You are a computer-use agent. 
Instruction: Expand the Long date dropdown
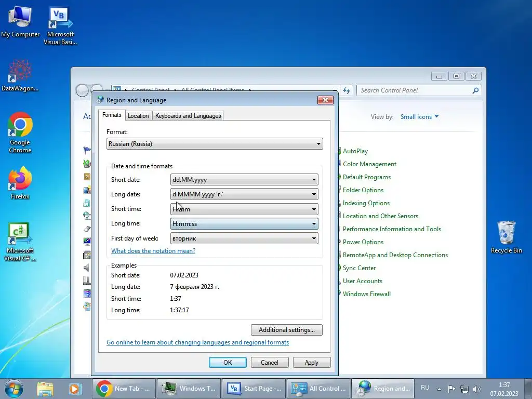click(x=244, y=194)
